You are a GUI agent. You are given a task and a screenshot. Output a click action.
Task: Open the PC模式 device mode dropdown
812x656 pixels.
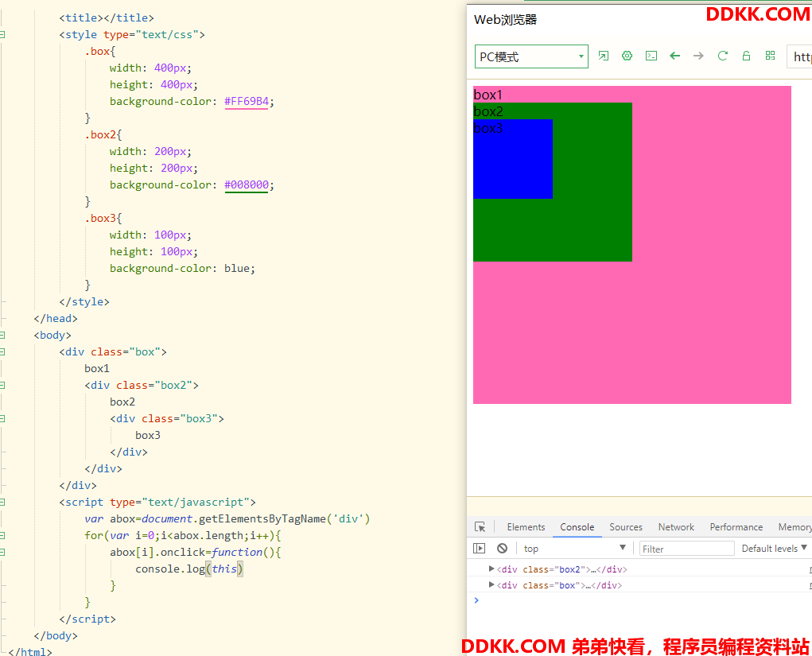coord(531,56)
